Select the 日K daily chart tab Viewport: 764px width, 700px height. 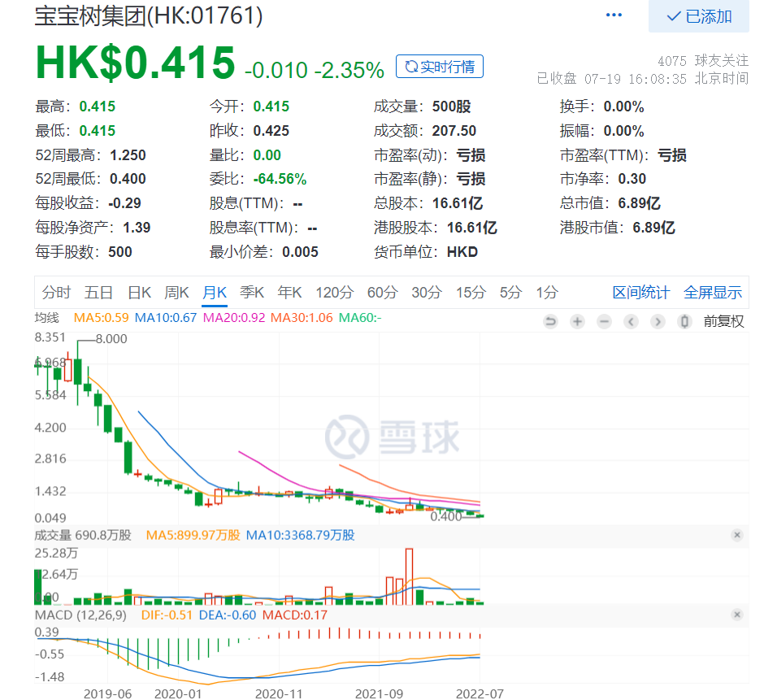[140, 293]
